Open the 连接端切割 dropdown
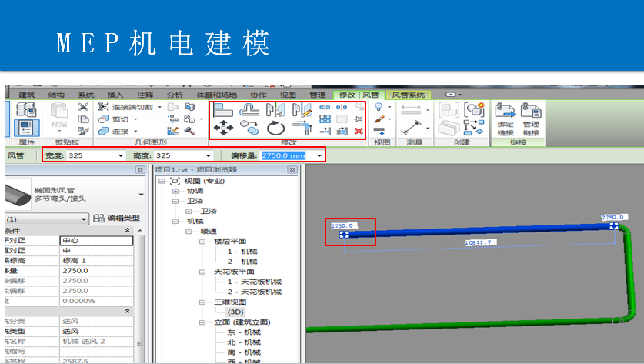 (160, 107)
